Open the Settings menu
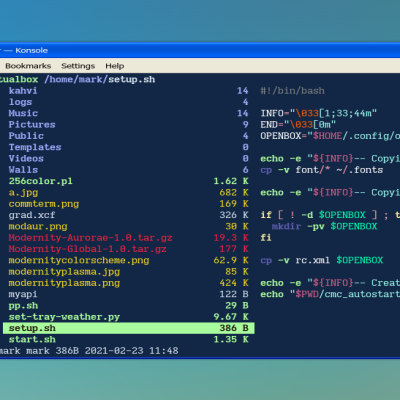Screen dimensions: 400x400 click(78, 66)
